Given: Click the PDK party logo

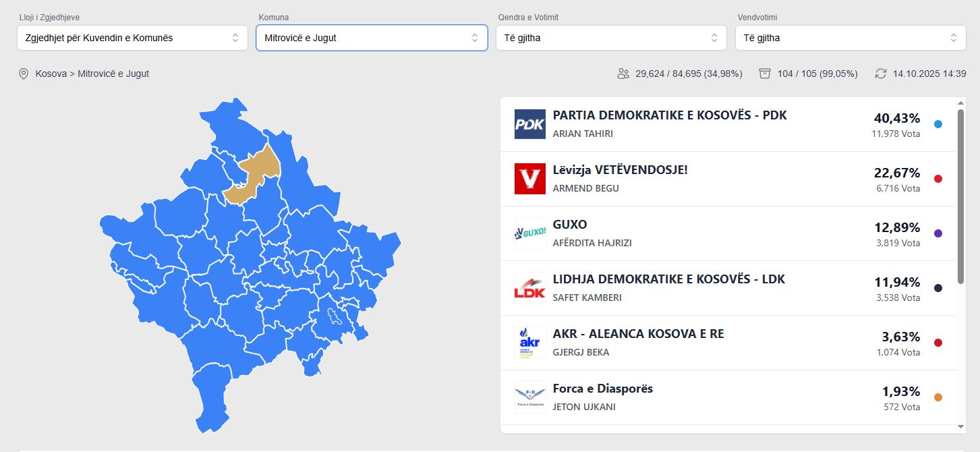Looking at the screenshot, I should tap(529, 124).
